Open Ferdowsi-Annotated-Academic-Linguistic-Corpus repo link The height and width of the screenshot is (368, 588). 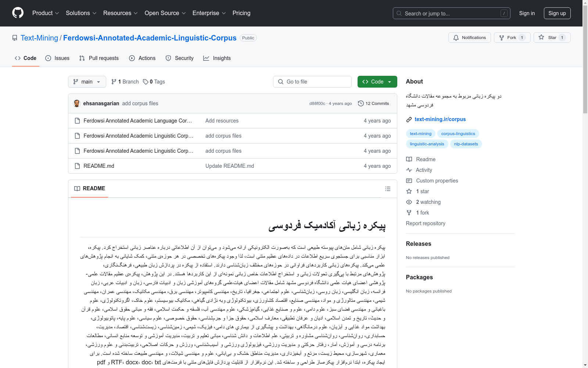150,38
